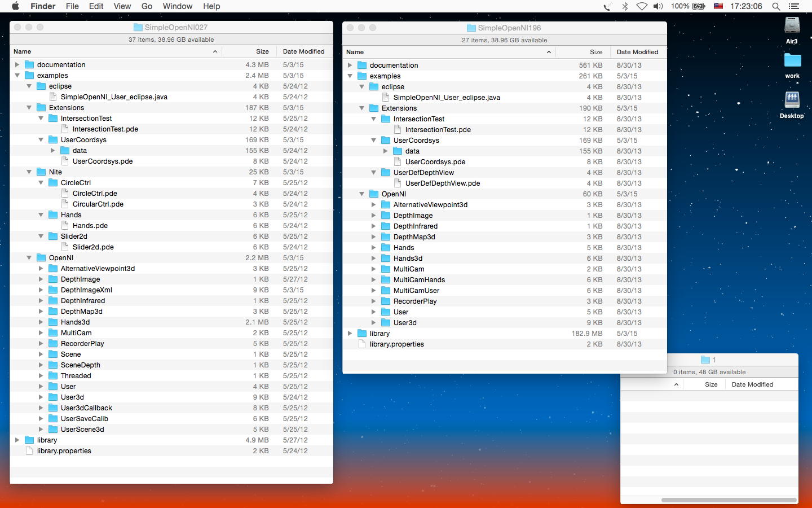812x508 pixels.
Task: Select IntersectionTest.pde in SimpleOpenNI196 window
Action: click(438, 130)
